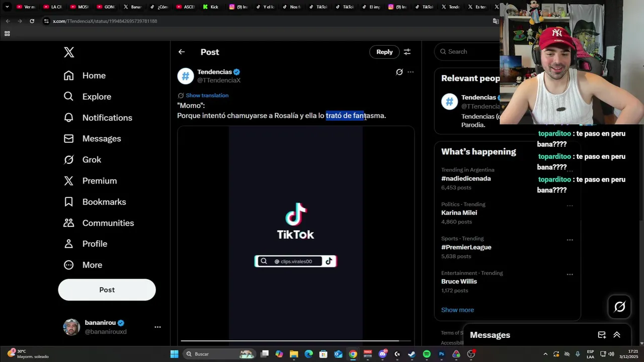
Task: Expand the More menu in sidebar
Action: click(x=83, y=265)
